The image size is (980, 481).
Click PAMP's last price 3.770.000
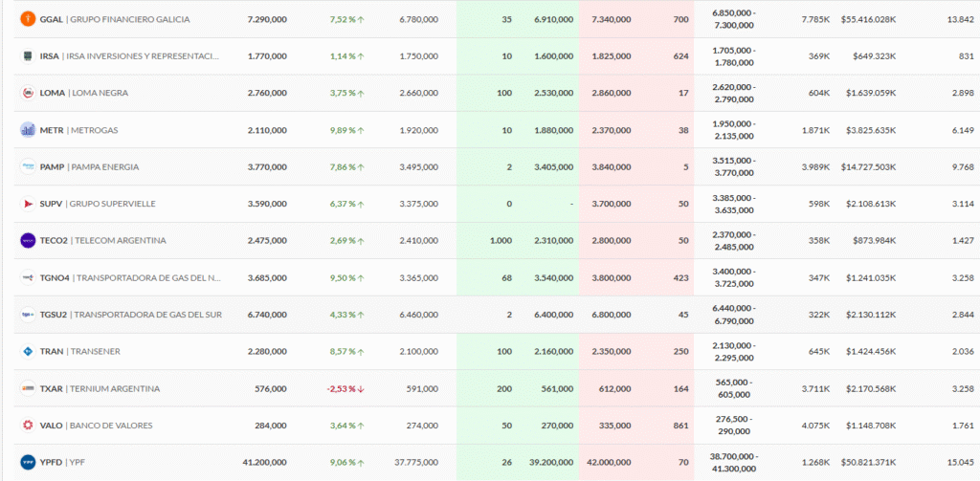click(266, 166)
